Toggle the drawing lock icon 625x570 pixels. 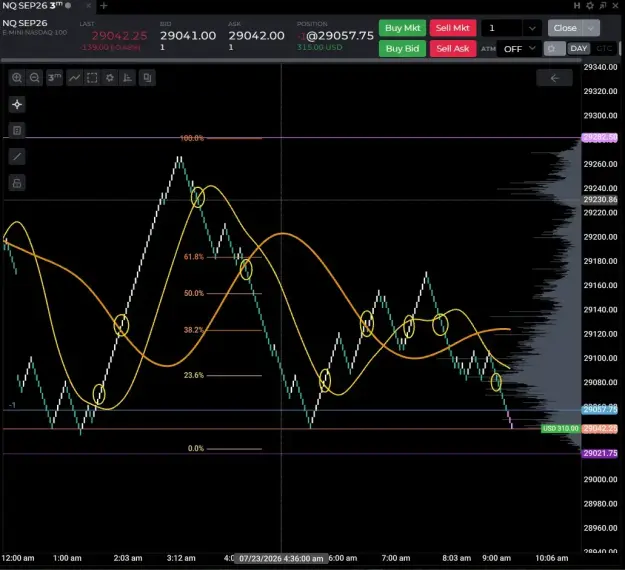click(17, 183)
